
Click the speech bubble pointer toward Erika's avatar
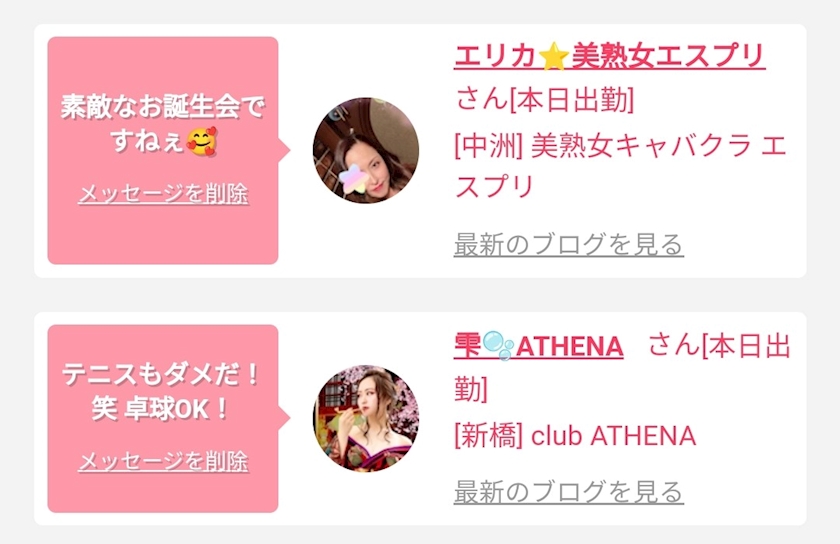click(x=284, y=150)
